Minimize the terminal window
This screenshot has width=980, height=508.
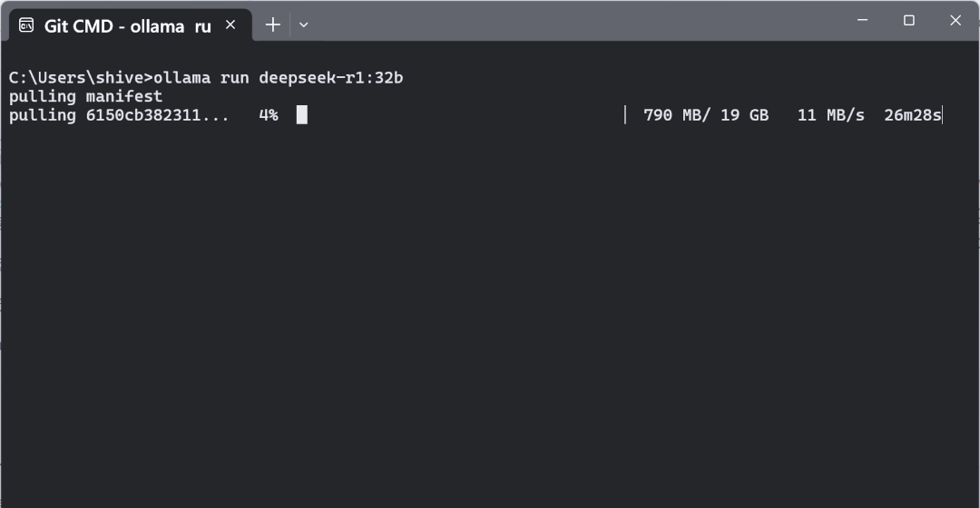point(862,20)
